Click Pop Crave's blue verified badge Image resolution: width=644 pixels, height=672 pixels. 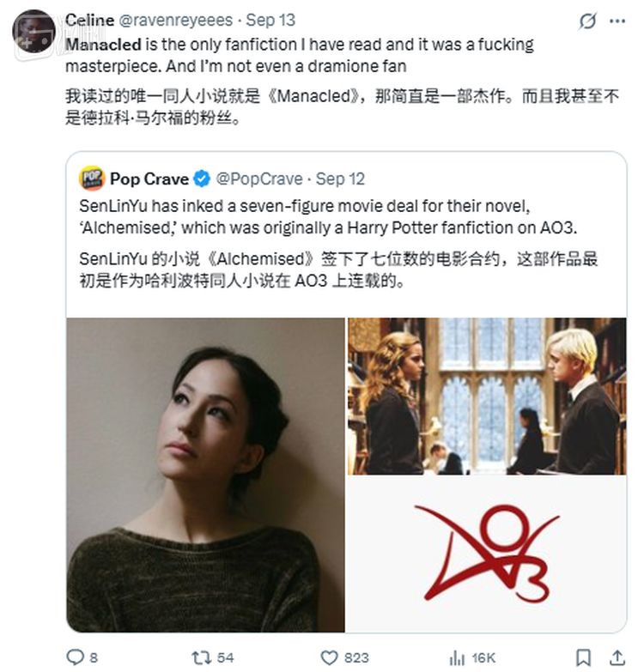click(201, 179)
